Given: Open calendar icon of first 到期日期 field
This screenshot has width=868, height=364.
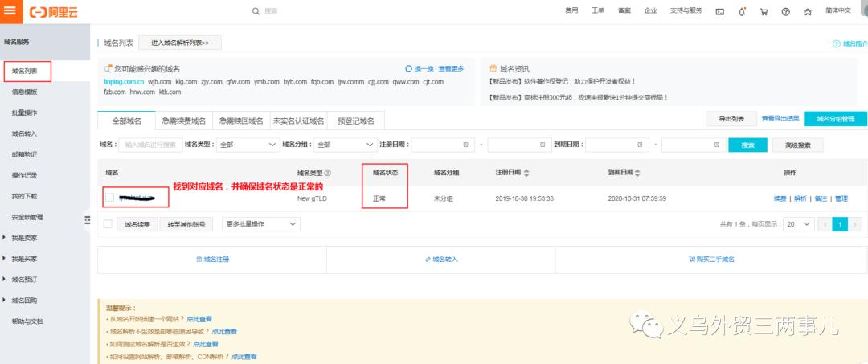Looking at the screenshot, I should pos(640,145).
